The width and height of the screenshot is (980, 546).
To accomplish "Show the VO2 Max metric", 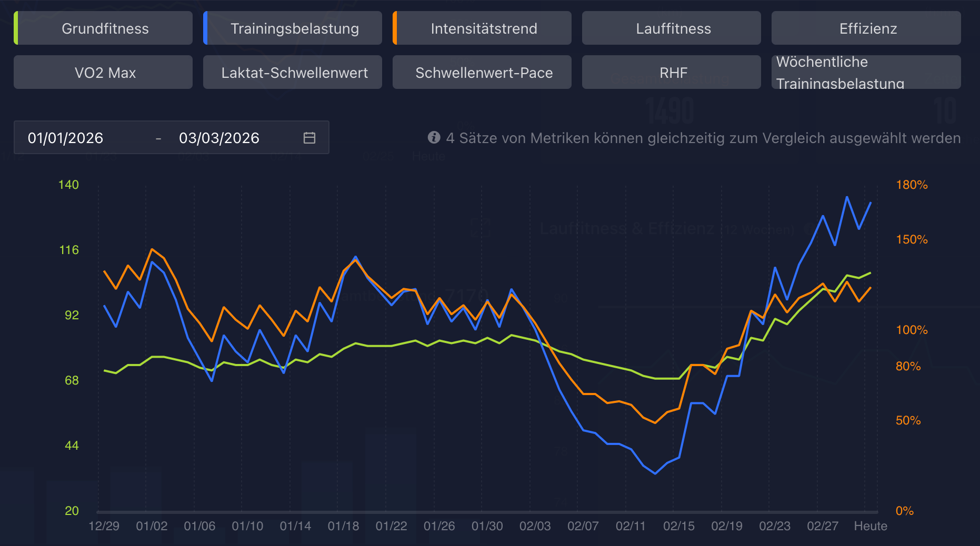I will tap(105, 73).
